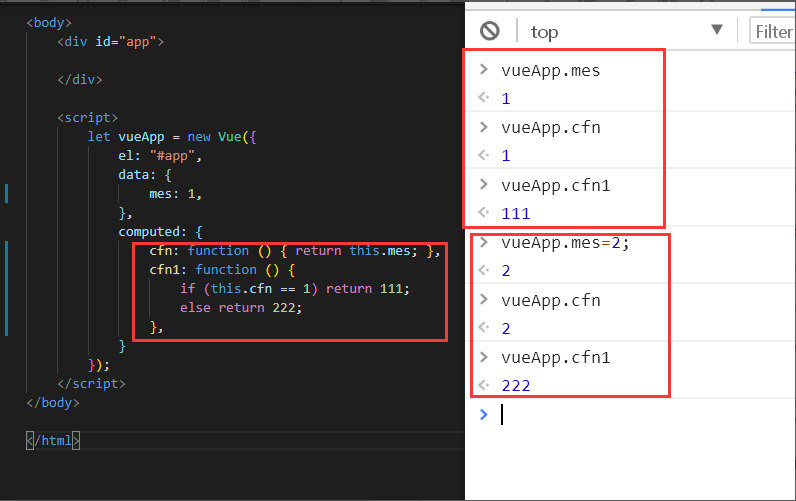Click the 'let vueApp = new Vue({' line
Image resolution: width=796 pixels, height=501 pixels.
click(172, 137)
